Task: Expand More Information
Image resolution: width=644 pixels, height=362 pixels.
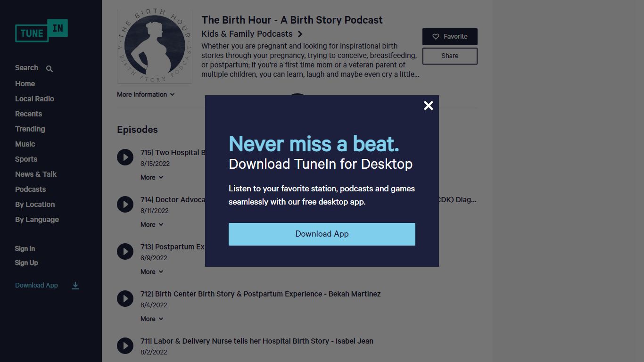Action: click(x=146, y=94)
